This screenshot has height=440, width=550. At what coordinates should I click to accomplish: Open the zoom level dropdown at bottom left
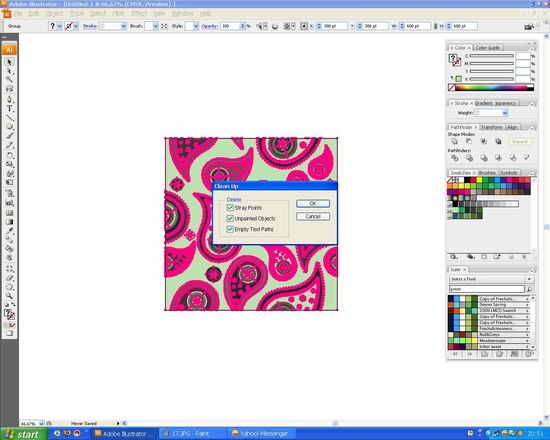(41, 423)
